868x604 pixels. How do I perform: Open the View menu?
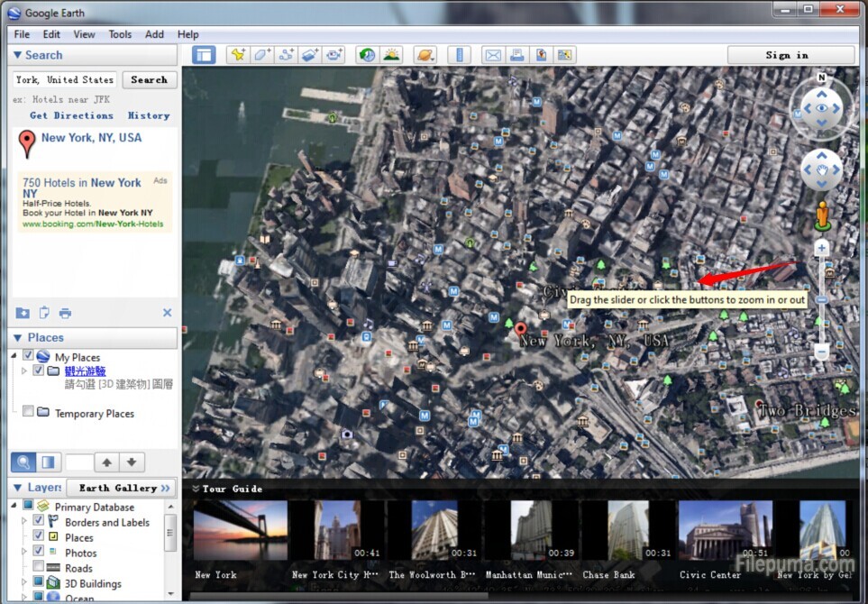pos(84,34)
